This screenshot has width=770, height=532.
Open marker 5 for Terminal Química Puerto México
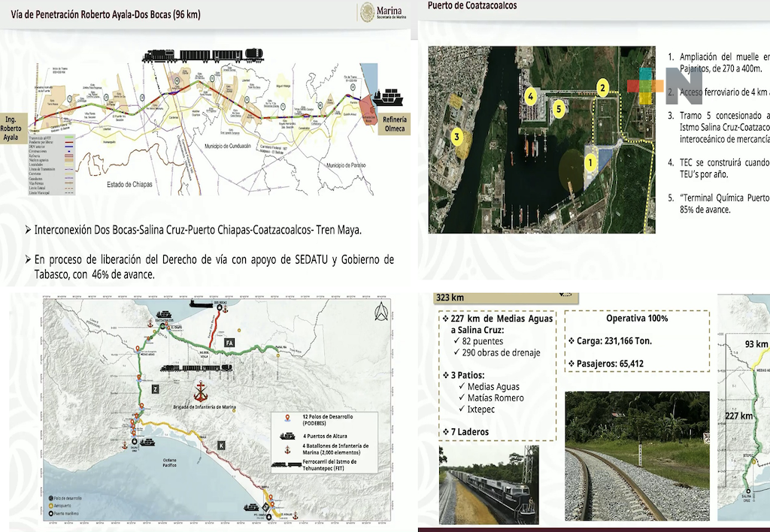click(x=559, y=109)
